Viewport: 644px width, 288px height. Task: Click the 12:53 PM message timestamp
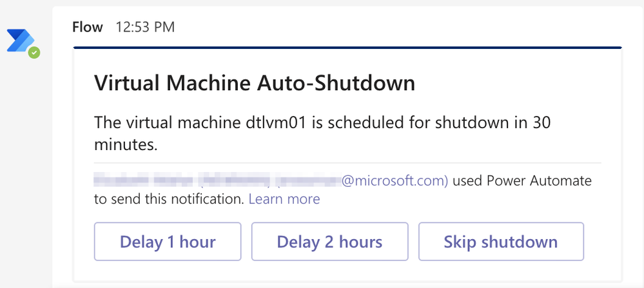tap(144, 27)
